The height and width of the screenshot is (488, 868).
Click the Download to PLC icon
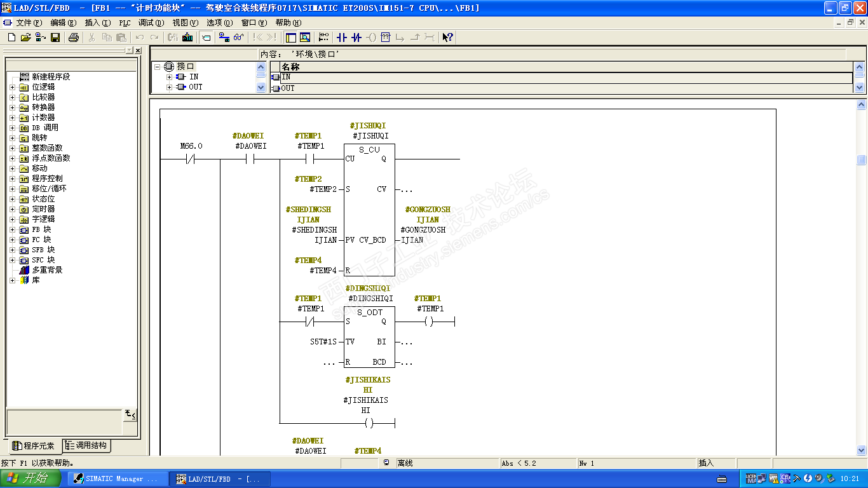pyautogui.click(x=187, y=37)
